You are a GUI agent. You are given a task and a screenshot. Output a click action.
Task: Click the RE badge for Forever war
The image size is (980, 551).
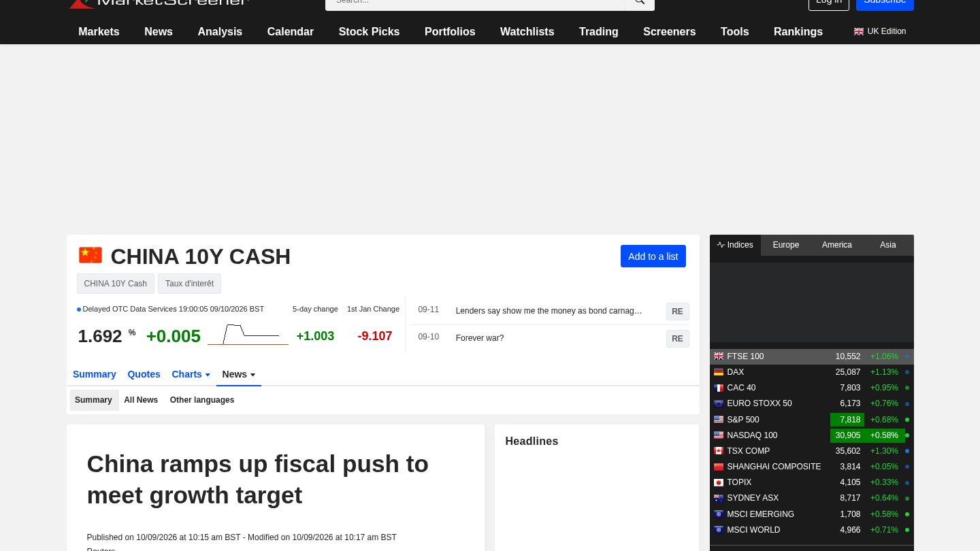pos(677,339)
